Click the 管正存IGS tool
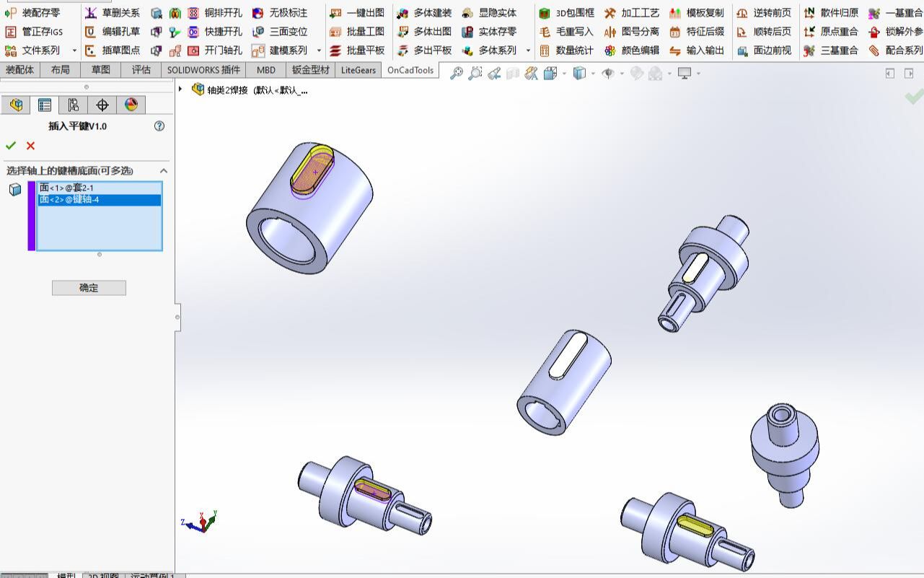Viewport: 924px width, 578px height. click(x=34, y=31)
